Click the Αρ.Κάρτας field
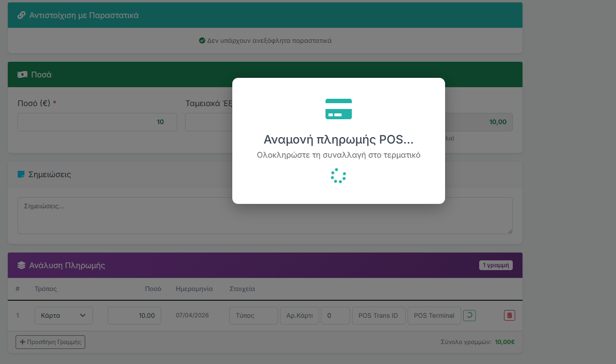 tap(299, 315)
